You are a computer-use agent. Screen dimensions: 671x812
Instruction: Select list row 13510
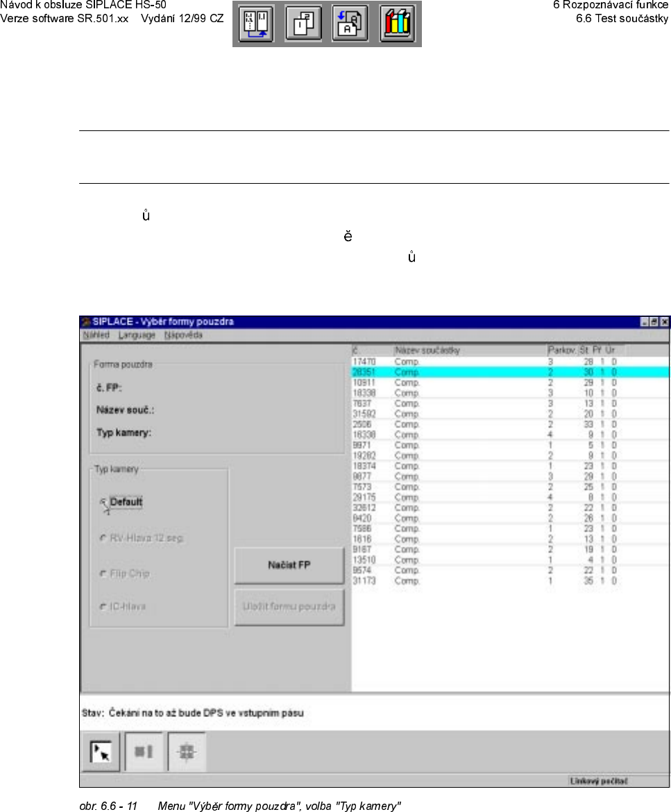510,560
